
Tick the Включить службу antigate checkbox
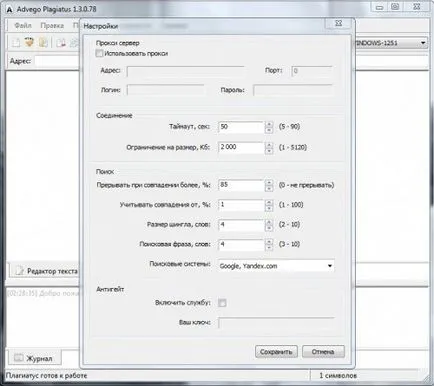[222, 303]
